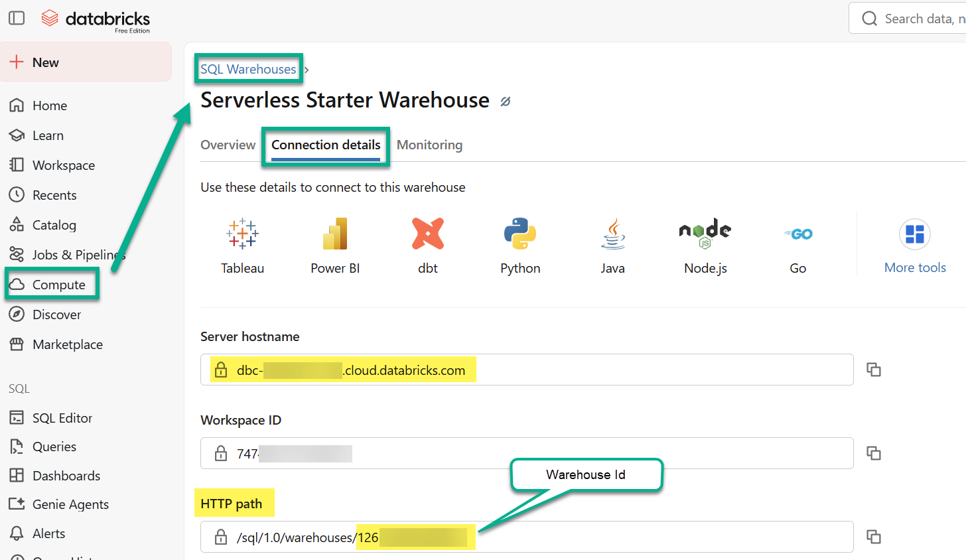Click the New button in sidebar
This screenshot has height=560, width=966.
point(86,62)
